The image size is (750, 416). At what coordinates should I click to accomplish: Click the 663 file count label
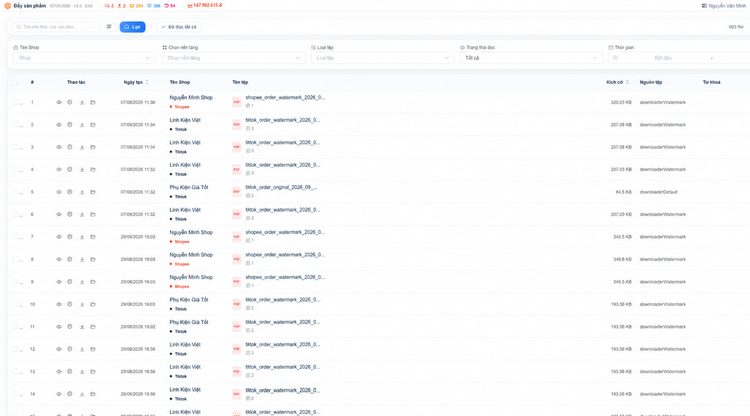tap(736, 27)
